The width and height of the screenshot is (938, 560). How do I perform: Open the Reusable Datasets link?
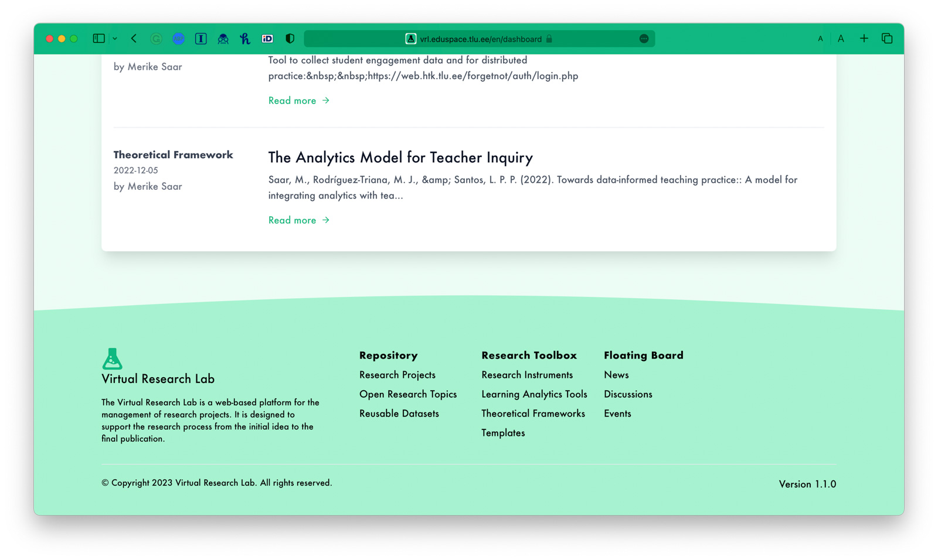[399, 413]
